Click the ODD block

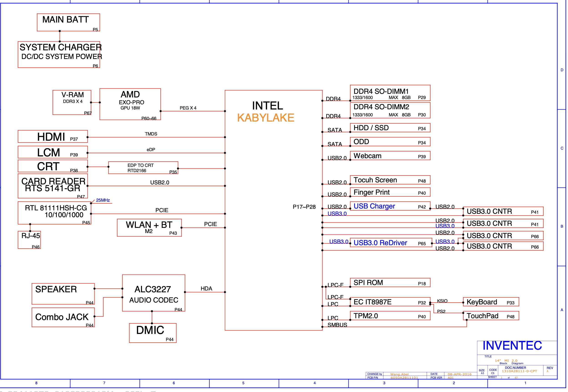point(390,142)
